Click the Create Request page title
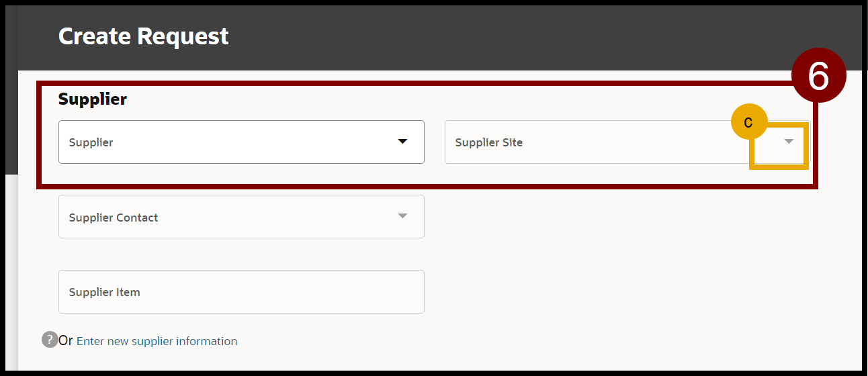868x376 pixels. 144,36
